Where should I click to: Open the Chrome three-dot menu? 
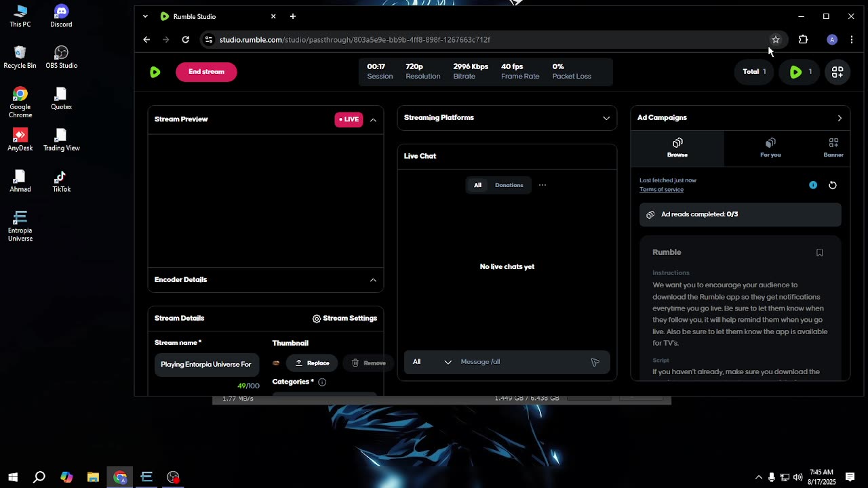coord(852,40)
